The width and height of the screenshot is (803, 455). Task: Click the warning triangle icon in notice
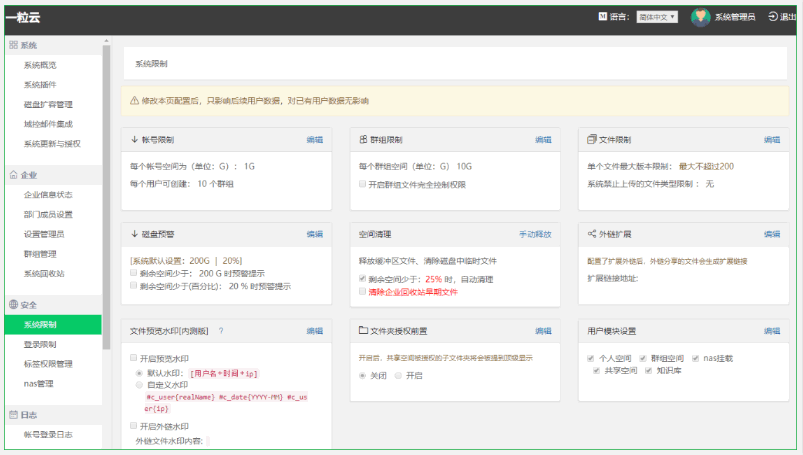click(134, 100)
